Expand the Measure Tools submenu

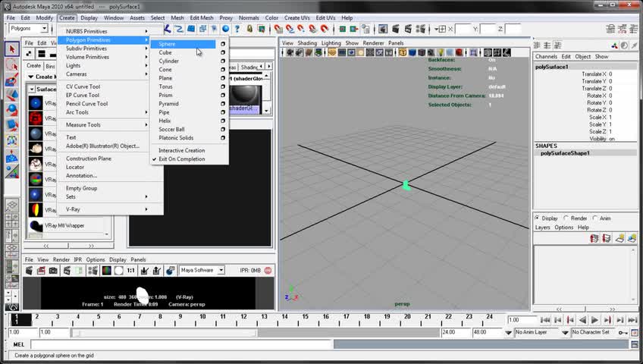coord(103,124)
